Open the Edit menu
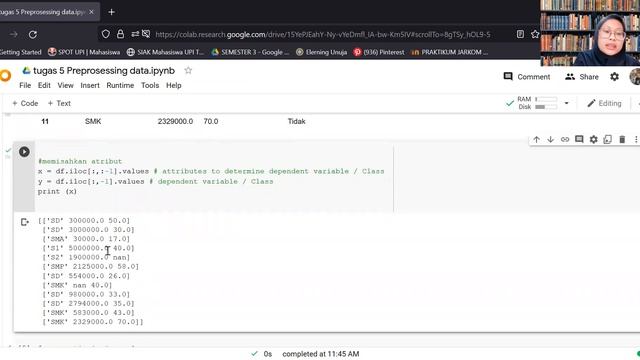 point(44,85)
